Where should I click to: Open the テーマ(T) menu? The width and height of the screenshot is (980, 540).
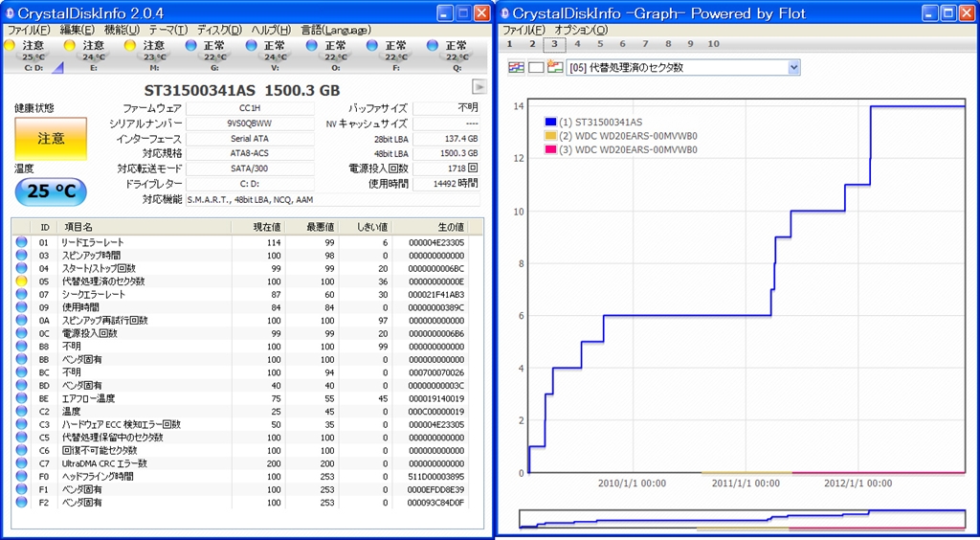click(x=168, y=30)
